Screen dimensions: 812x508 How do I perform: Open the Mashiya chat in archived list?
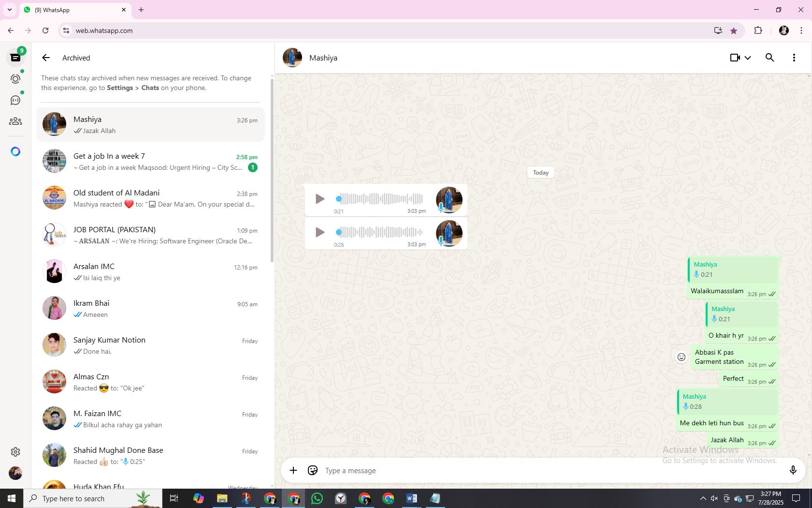coord(150,124)
